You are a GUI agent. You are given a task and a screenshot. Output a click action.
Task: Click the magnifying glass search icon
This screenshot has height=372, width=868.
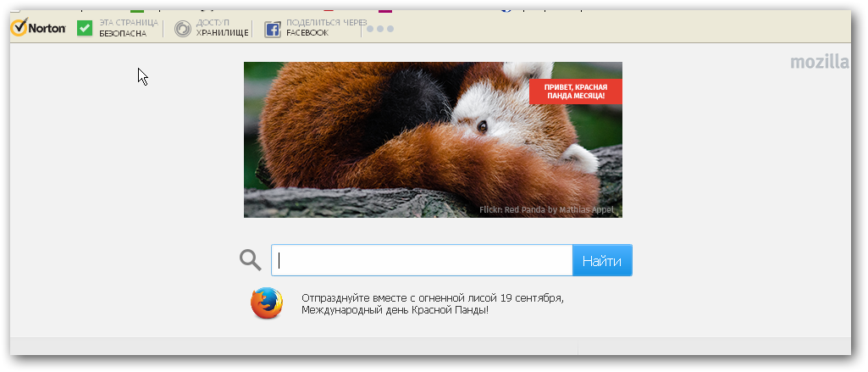point(250,259)
